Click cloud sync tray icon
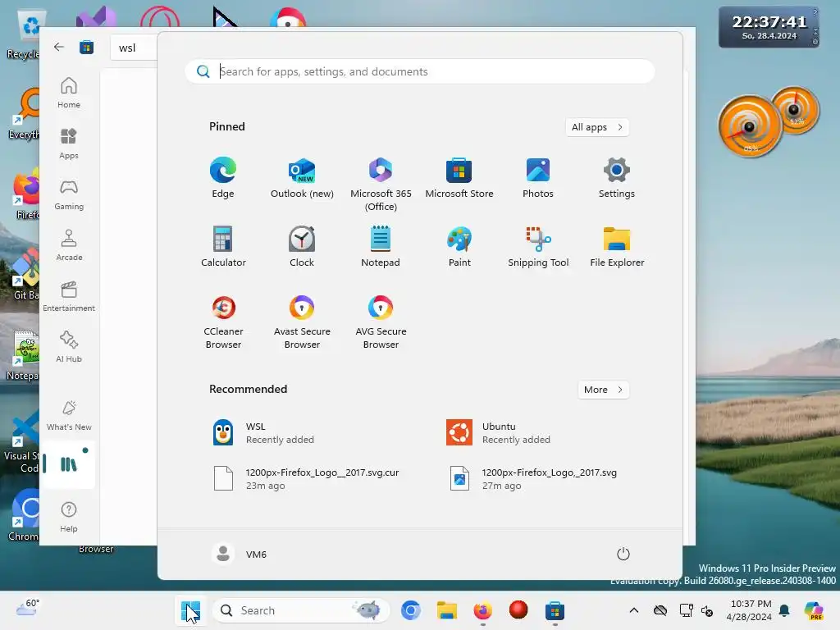Image resolution: width=840 pixels, height=630 pixels. tap(660, 610)
